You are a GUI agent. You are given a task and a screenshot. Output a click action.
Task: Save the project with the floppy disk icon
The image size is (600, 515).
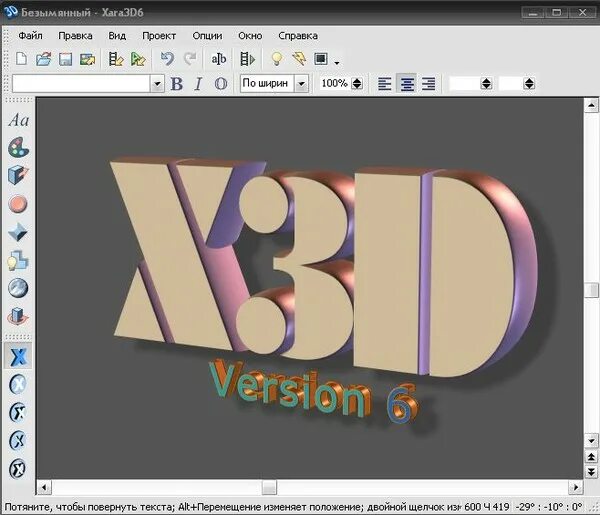coord(65,59)
